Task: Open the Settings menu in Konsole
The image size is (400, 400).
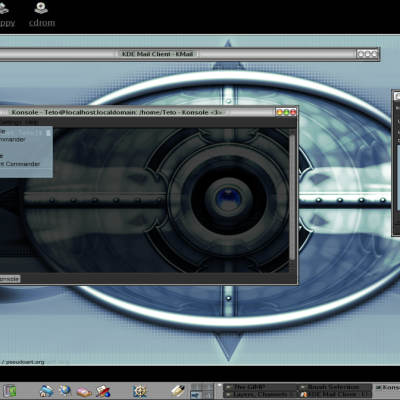Action: (x=11, y=122)
